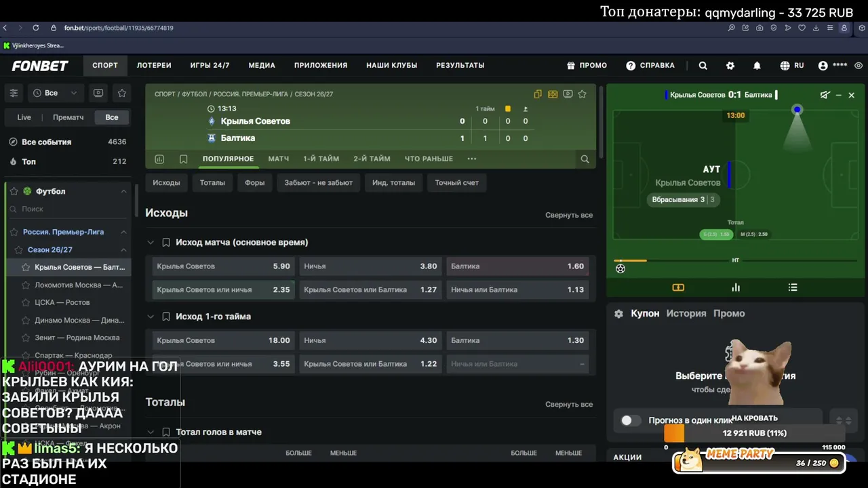Open the time period dropdown 'Все'
This screenshot has height=488, width=868.
[55, 93]
